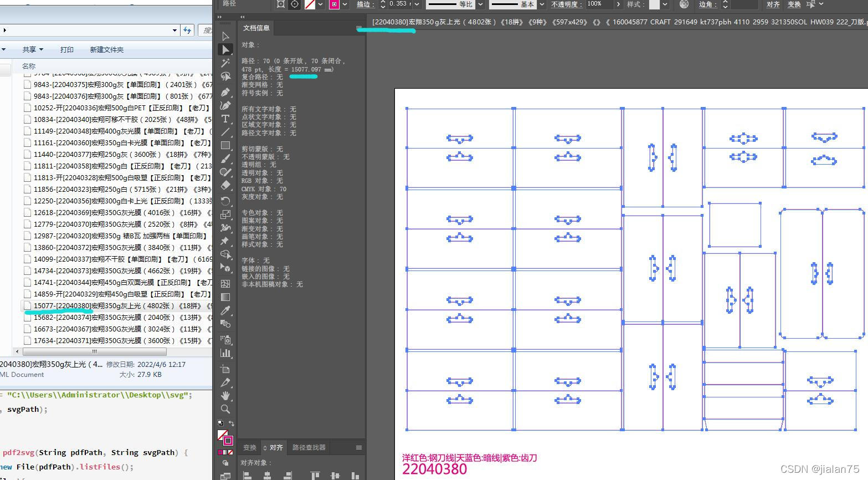Image resolution: width=868 pixels, height=480 pixels.
Task: Click the stroke color swatch in toolbox
Action: pos(228,441)
